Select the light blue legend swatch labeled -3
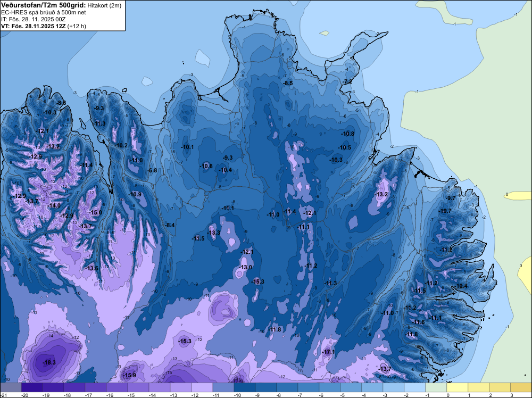 394,387
